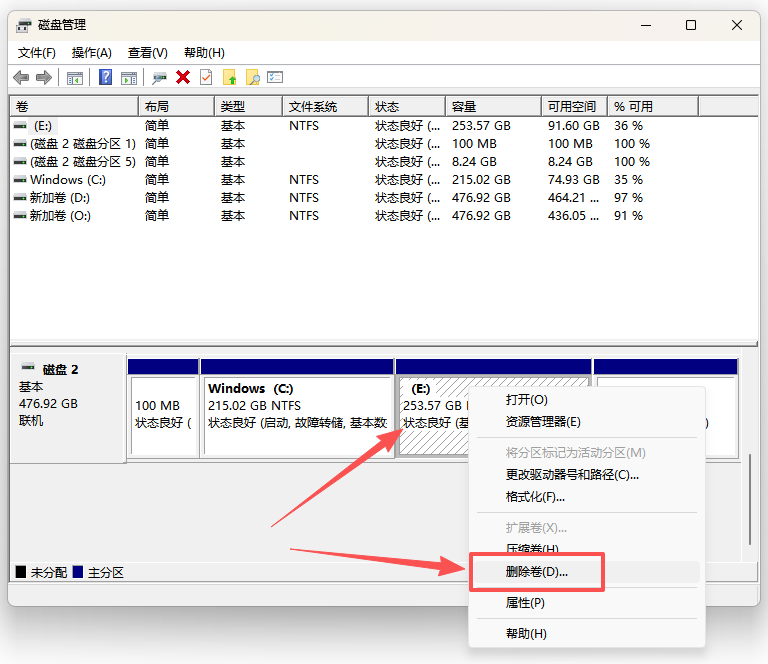Click the document checkmark properties icon

click(x=206, y=77)
